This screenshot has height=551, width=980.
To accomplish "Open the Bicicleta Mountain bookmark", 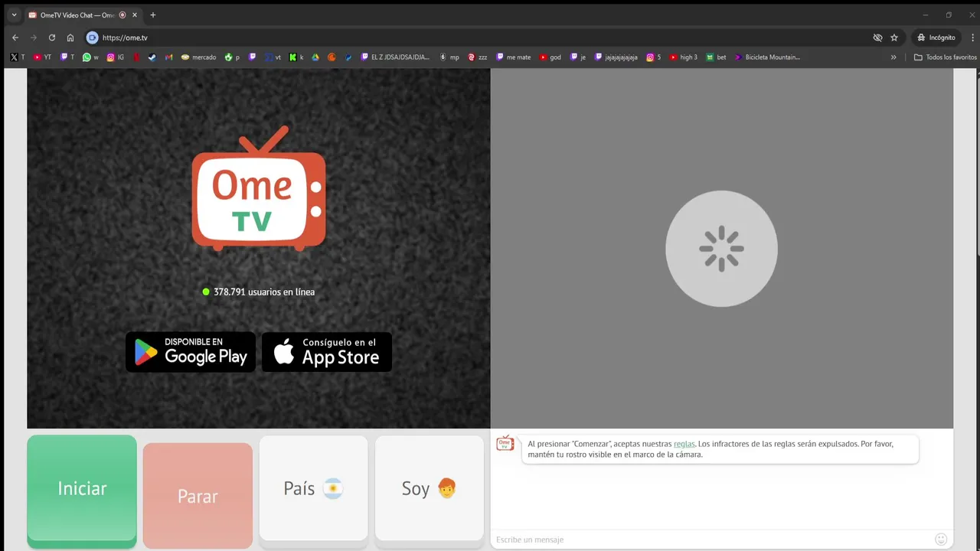I will (x=767, y=57).
